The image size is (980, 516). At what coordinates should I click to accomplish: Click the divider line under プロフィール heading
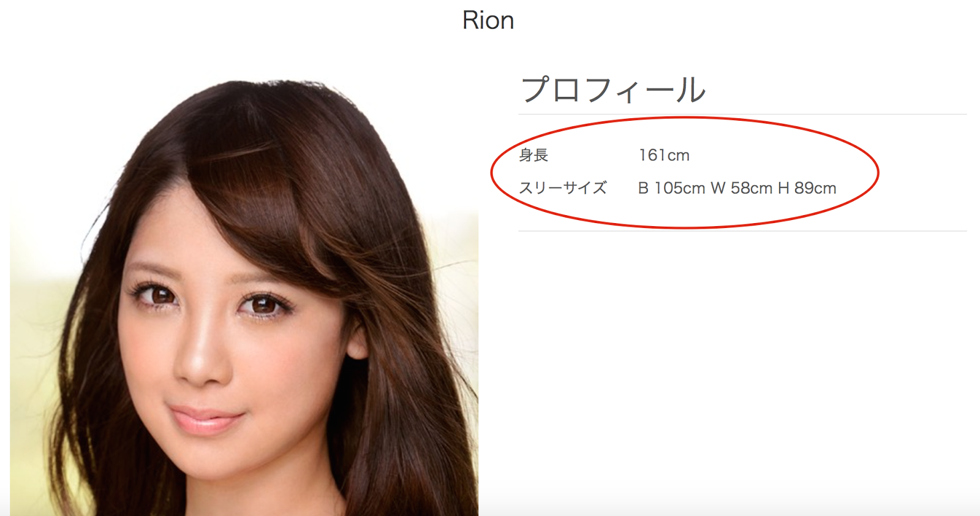click(742, 114)
